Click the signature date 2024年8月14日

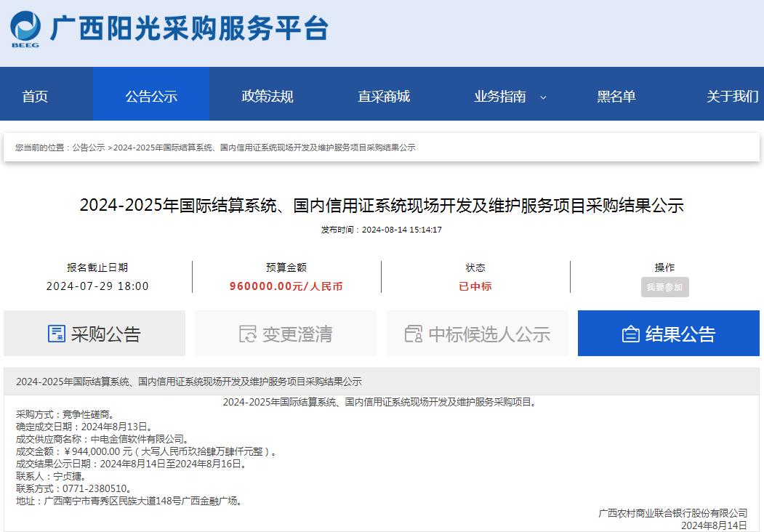pos(714,525)
